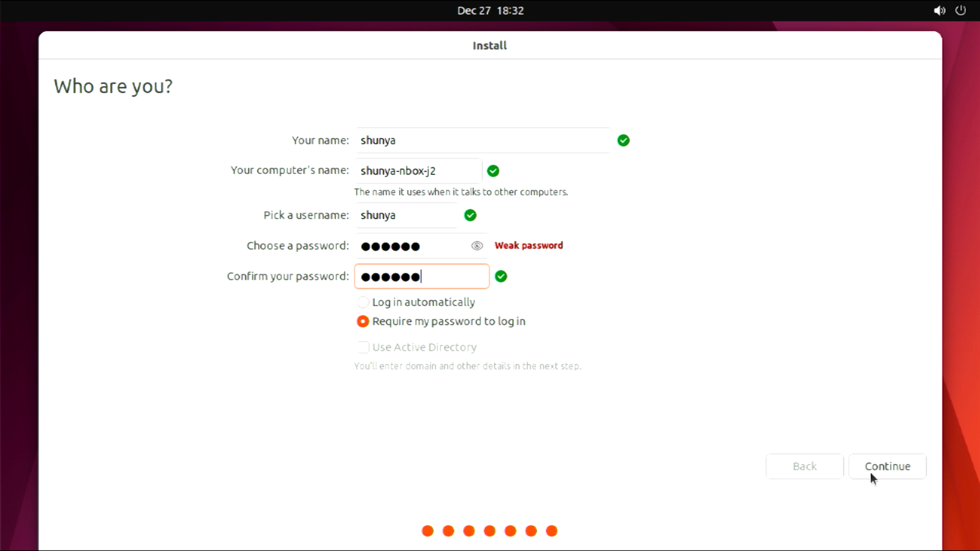Viewport: 980px width, 551px height.
Task: Select Require my password to log in
Action: point(363,321)
